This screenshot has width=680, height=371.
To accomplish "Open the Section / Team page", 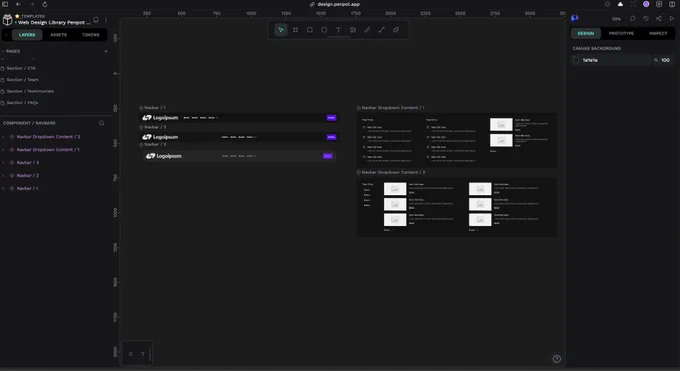I will (23, 80).
